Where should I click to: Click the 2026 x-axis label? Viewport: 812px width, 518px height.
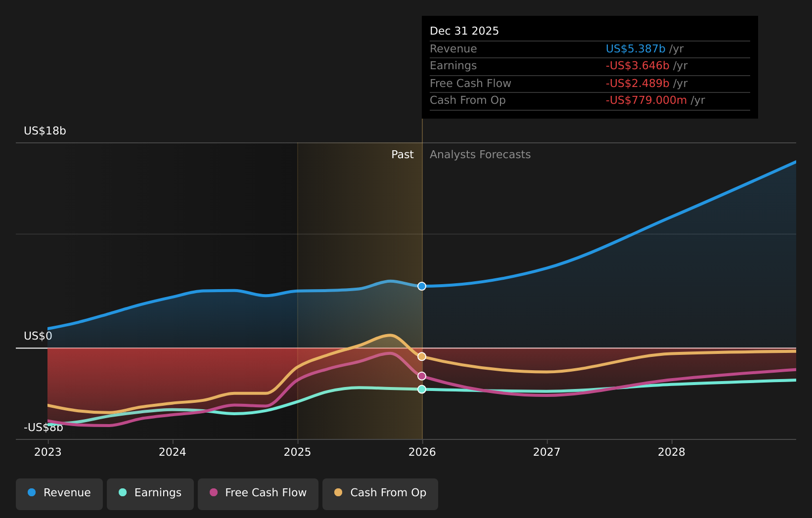[x=422, y=452]
